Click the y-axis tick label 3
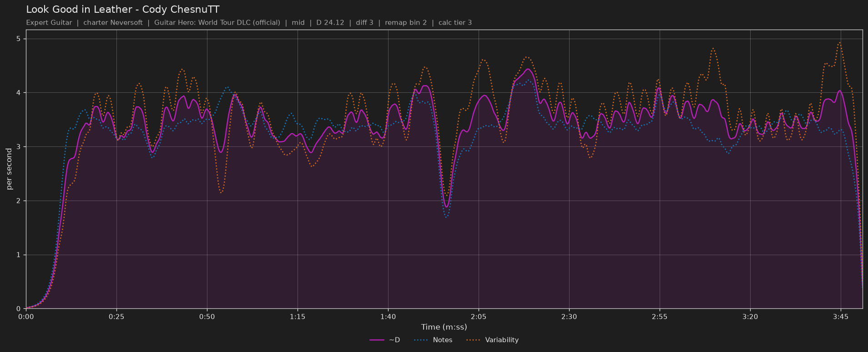 point(19,147)
